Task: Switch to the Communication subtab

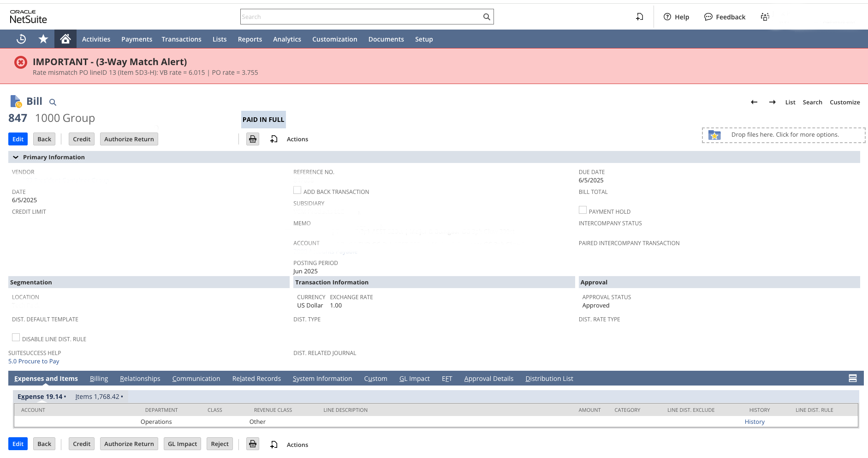Action: (x=196, y=379)
